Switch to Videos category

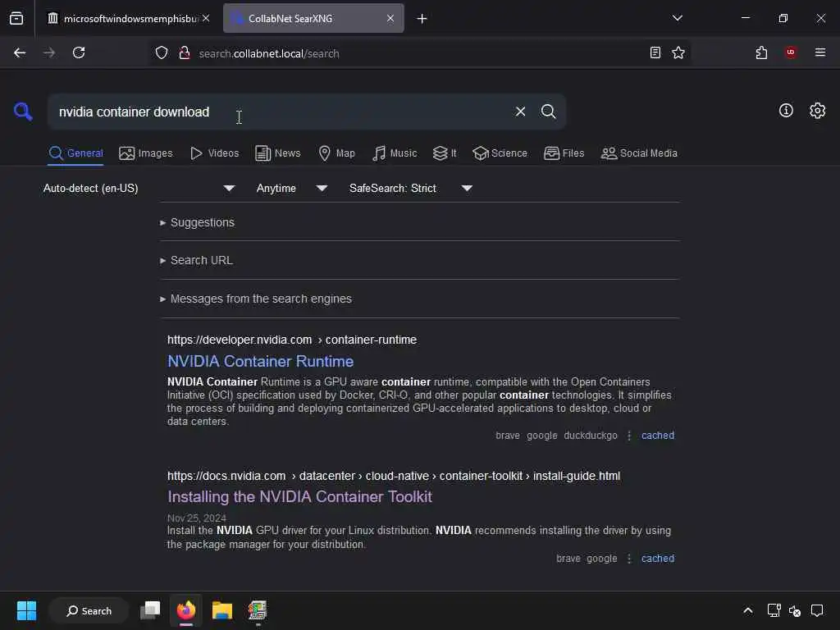pos(214,153)
